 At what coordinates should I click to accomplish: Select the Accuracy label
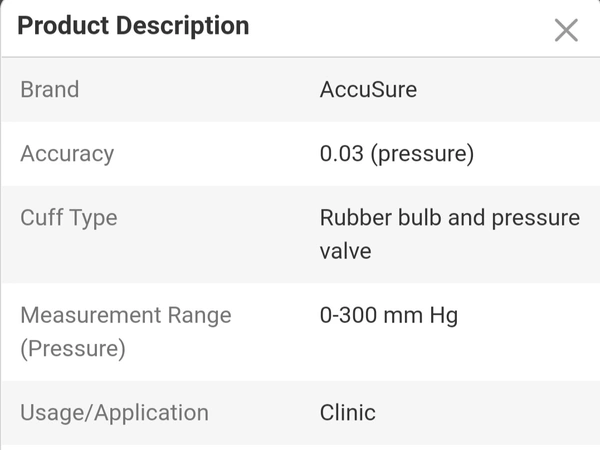67,154
